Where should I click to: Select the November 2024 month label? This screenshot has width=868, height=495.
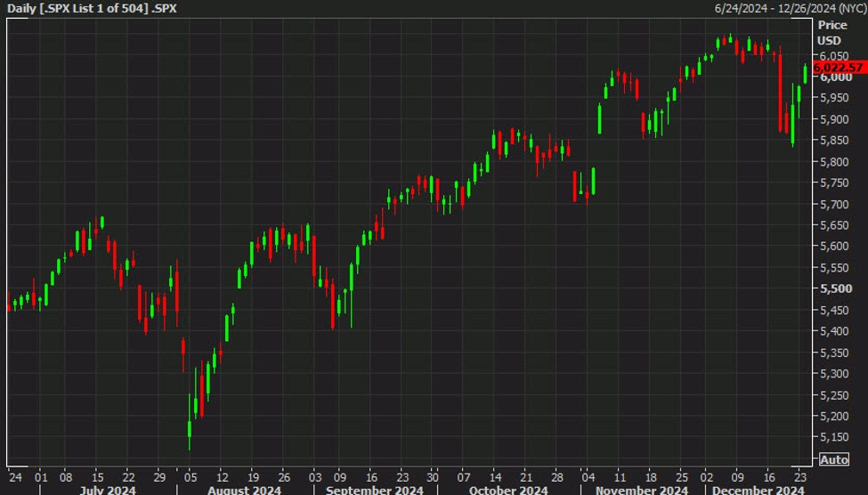(641, 489)
